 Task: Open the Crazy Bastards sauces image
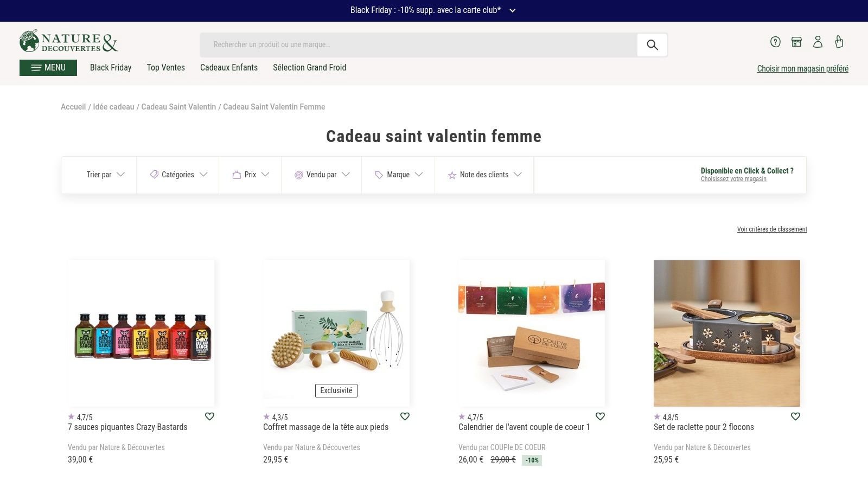pyautogui.click(x=141, y=333)
